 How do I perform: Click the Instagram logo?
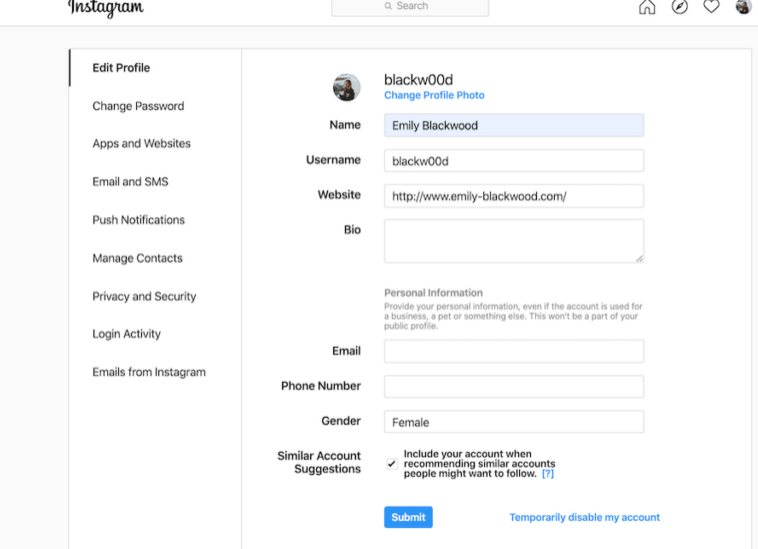(106, 8)
